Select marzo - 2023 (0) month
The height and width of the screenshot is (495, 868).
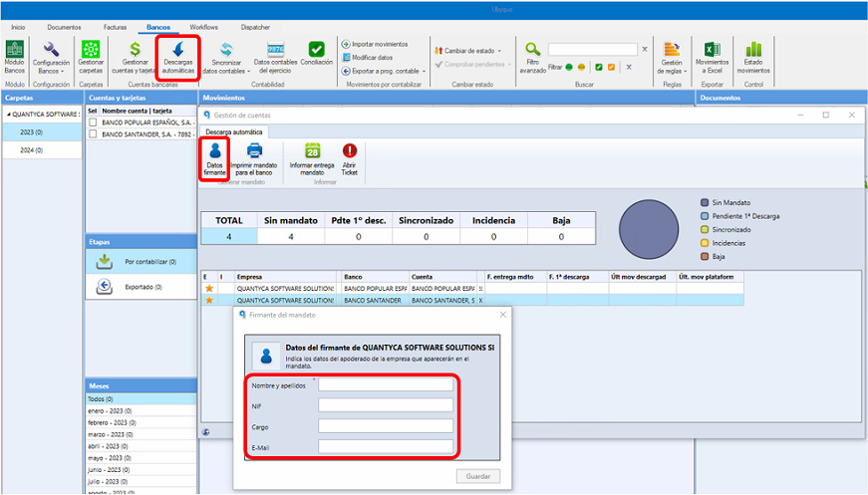pyautogui.click(x=142, y=434)
